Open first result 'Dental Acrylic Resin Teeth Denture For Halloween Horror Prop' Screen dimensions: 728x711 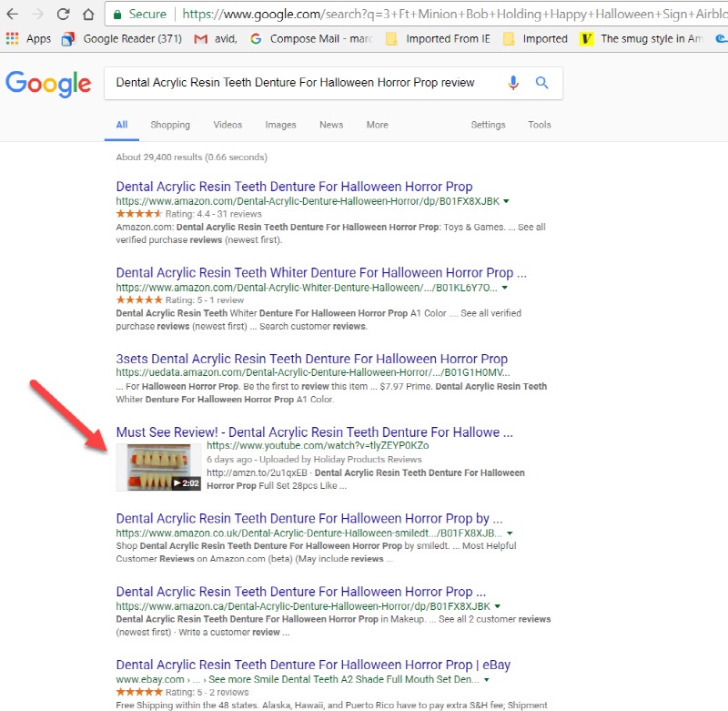tap(294, 187)
